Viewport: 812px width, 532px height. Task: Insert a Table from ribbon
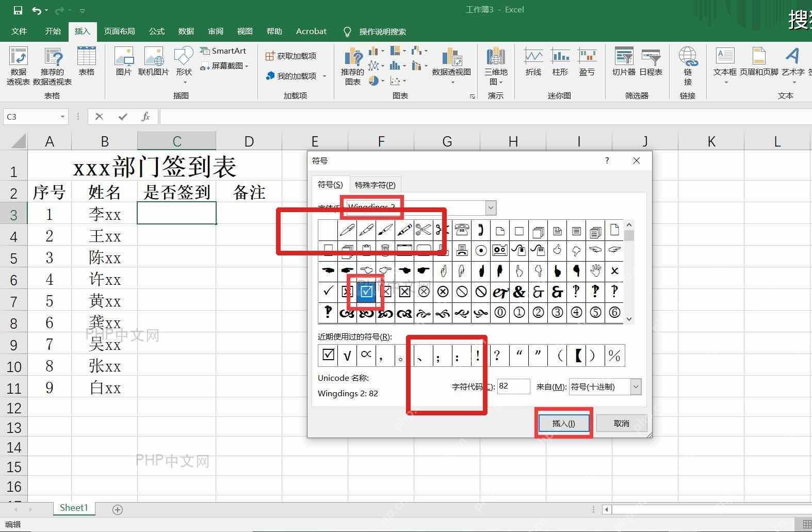pos(86,62)
